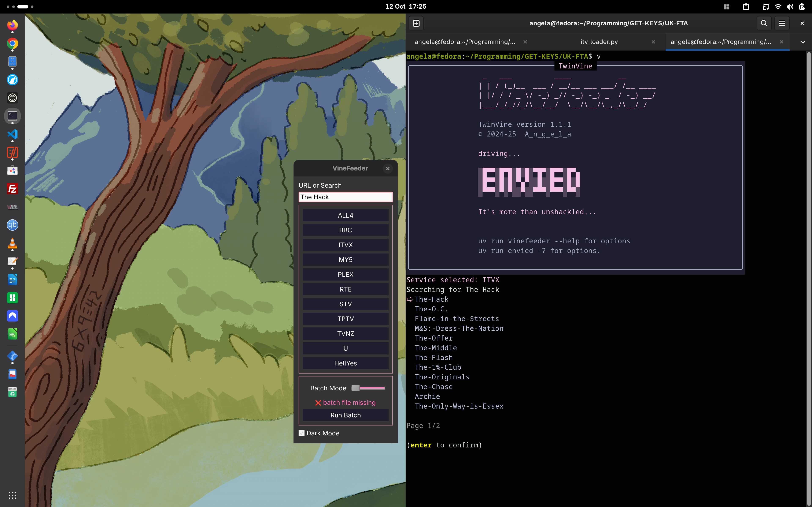Expand the terminal tab list dropdown
Image resolution: width=812 pixels, height=507 pixels.
click(803, 42)
